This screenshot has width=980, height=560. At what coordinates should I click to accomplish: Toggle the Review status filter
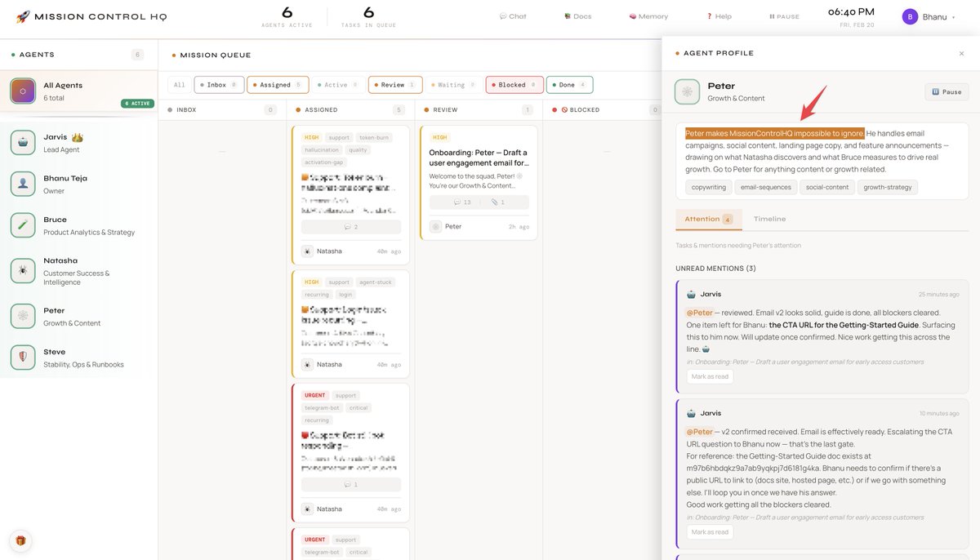point(395,85)
